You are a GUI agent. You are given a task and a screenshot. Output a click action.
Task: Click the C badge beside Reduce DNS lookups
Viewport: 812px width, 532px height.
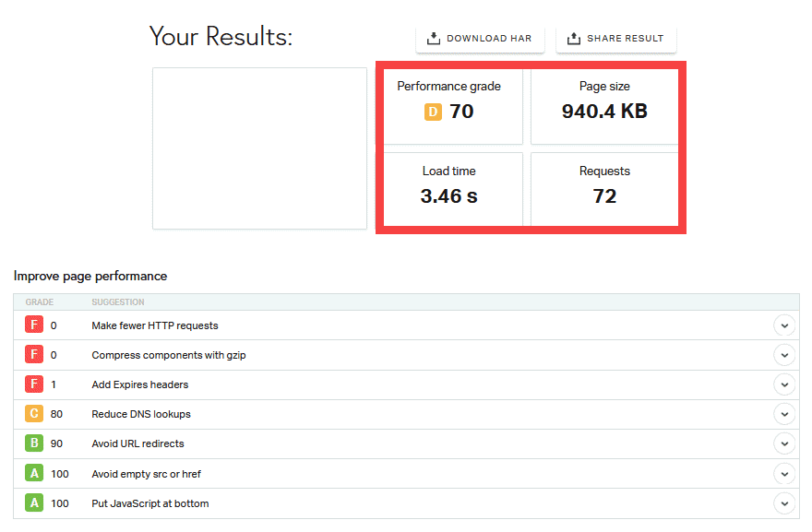pos(34,414)
